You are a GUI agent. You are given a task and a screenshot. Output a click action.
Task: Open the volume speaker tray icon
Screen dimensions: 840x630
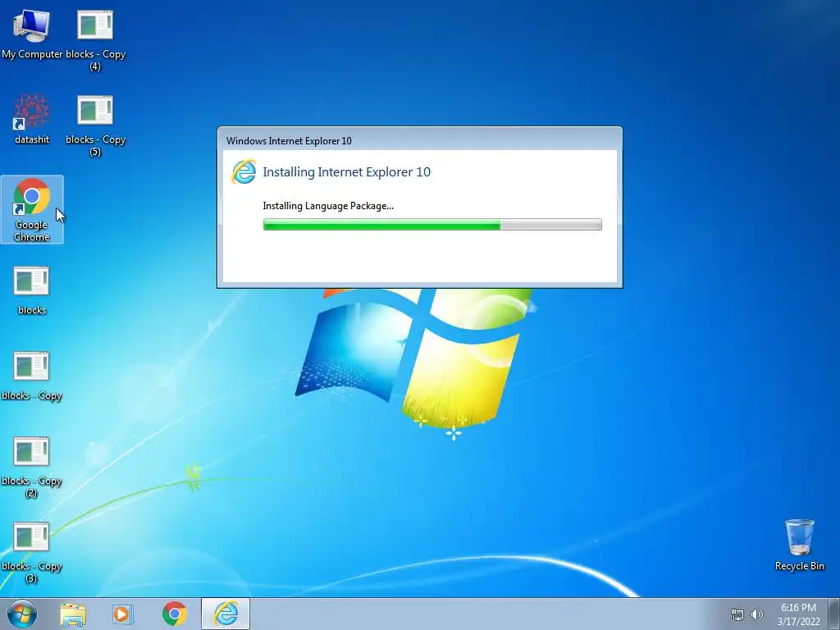(756, 614)
